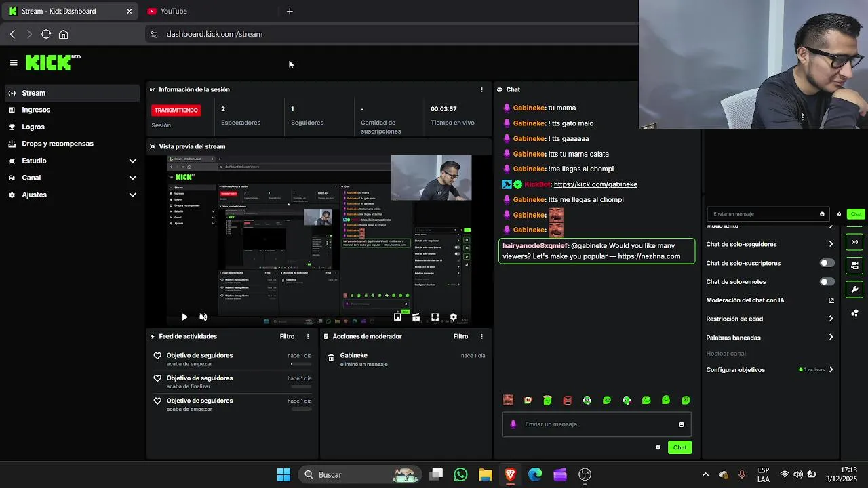868x488 pixels.
Task: Click green Chat send button at bottom
Action: [679, 447]
